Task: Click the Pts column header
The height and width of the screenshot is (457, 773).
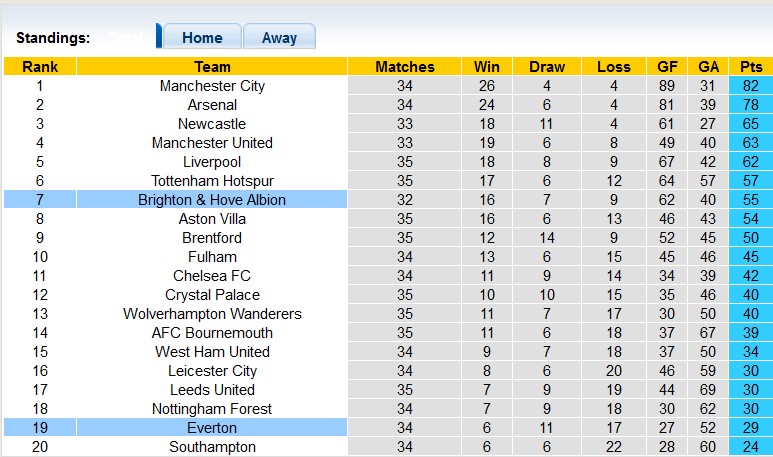Action: pyautogui.click(x=751, y=67)
